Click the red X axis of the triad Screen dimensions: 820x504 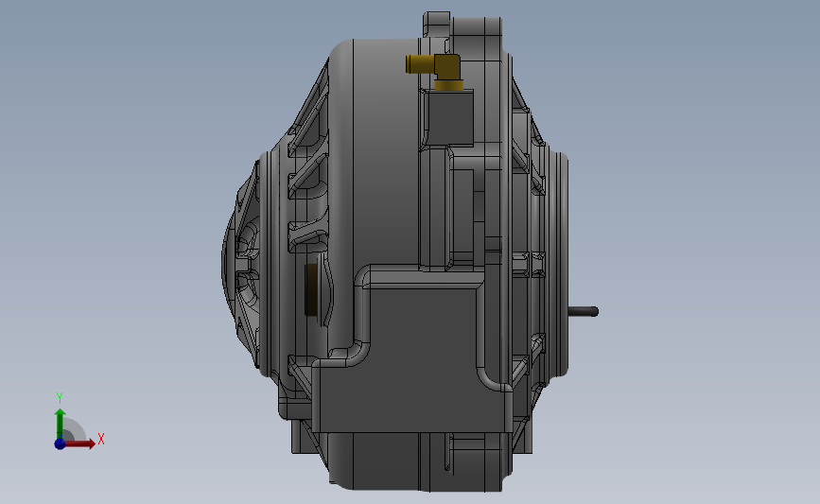point(79,443)
